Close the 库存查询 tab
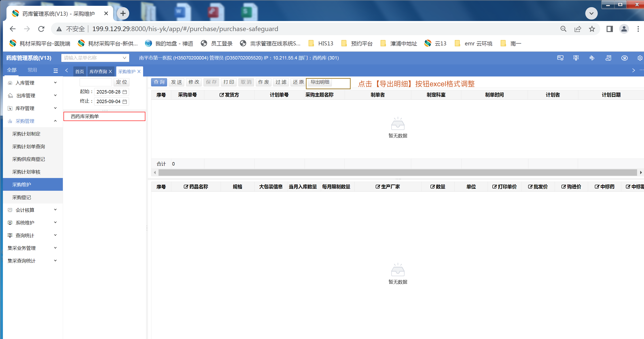The width and height of the screenshot is (644, 339). click(x=110, y=72)
